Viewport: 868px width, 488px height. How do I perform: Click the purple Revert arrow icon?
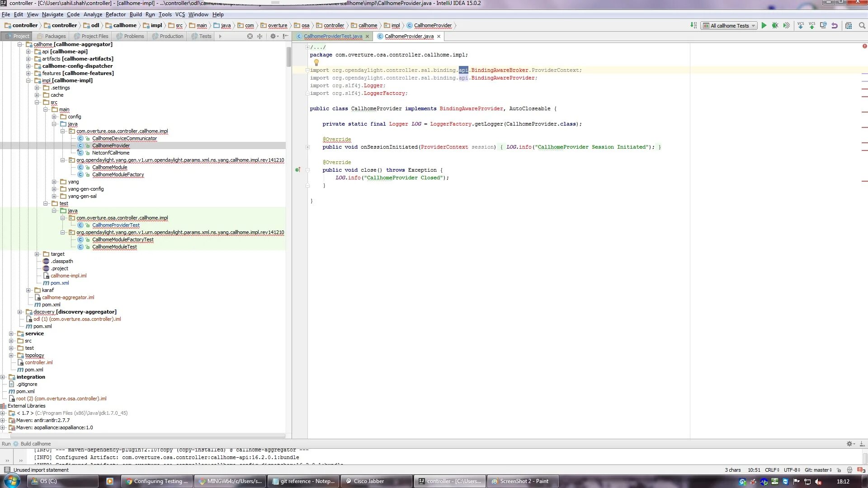pos(835,26)
